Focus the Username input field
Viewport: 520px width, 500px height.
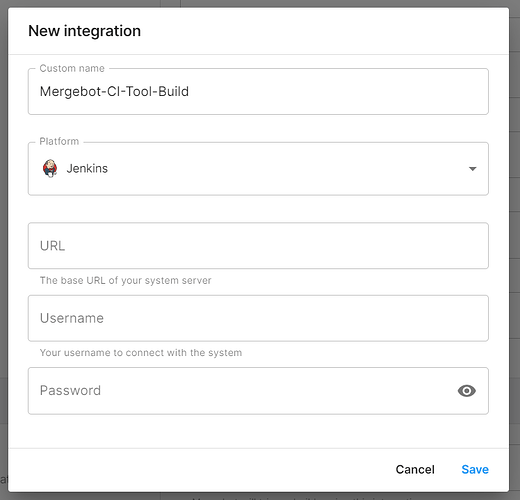point(258,318)
